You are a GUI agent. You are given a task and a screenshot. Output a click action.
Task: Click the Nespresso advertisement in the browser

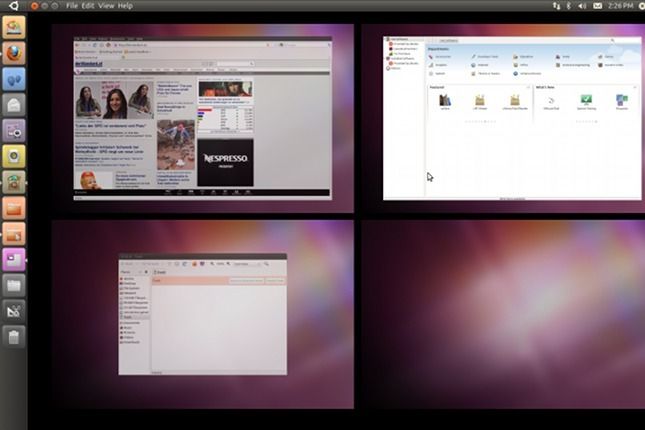[x=225, y=163]
